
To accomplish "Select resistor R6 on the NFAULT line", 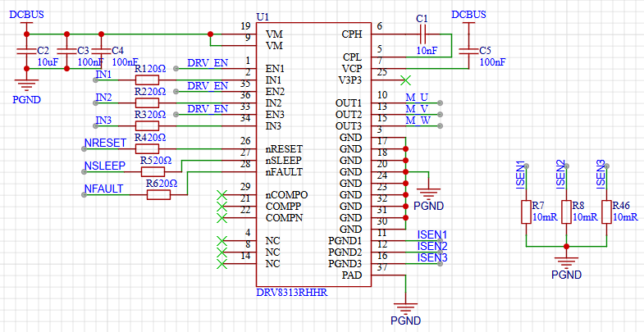I will pos(158,195).
